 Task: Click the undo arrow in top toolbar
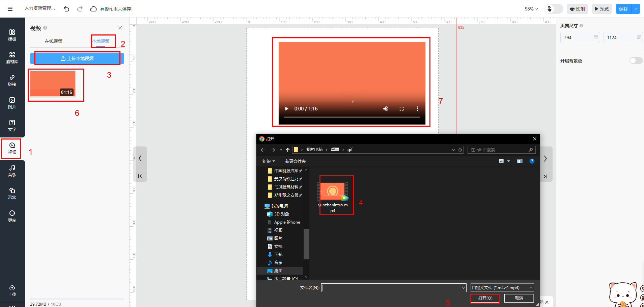pyautogui.click(x=66, y=9)
